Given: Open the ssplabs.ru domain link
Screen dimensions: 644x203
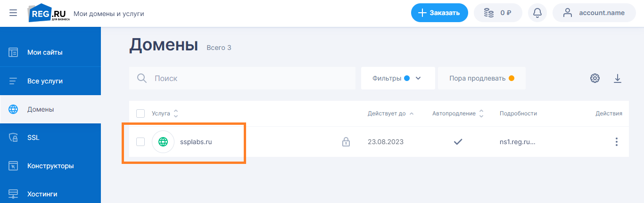Looking at the screenshot, I should [196, 142].
